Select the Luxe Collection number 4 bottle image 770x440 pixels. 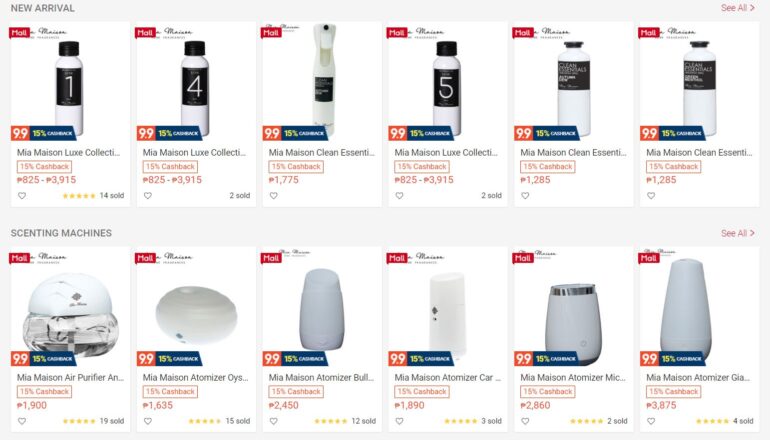click(x=196, y=81)
